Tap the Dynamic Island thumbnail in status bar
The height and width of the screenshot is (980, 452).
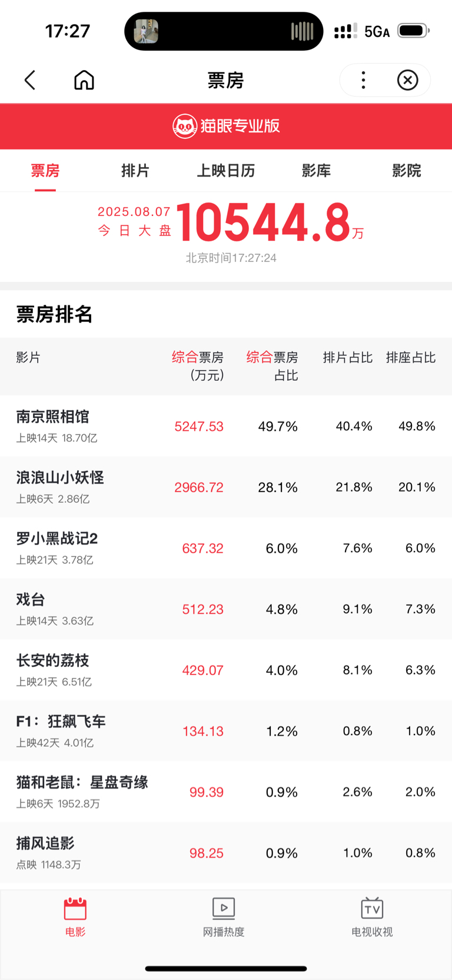coord(147,31)
